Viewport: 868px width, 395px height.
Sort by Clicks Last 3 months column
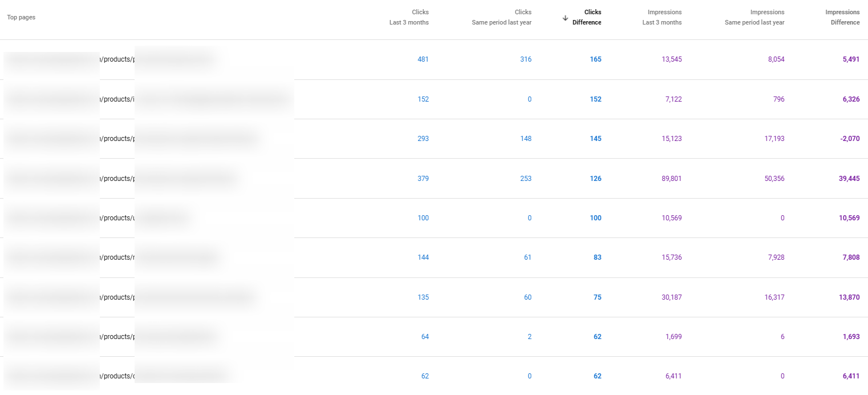tap(413, 17)
